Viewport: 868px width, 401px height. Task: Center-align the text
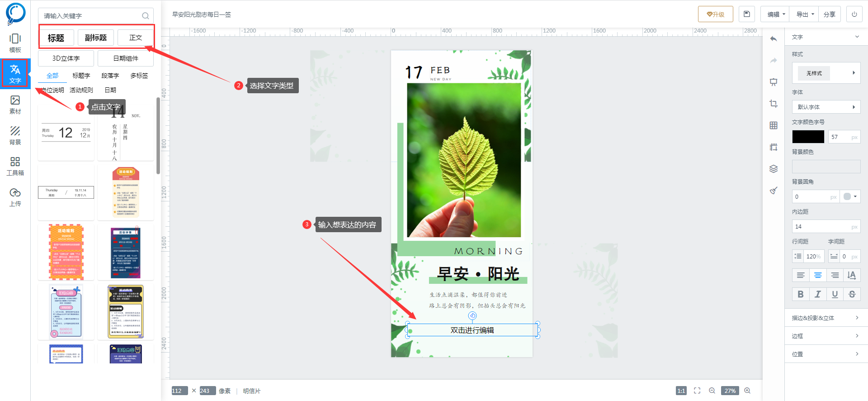[x=818, y=275]
